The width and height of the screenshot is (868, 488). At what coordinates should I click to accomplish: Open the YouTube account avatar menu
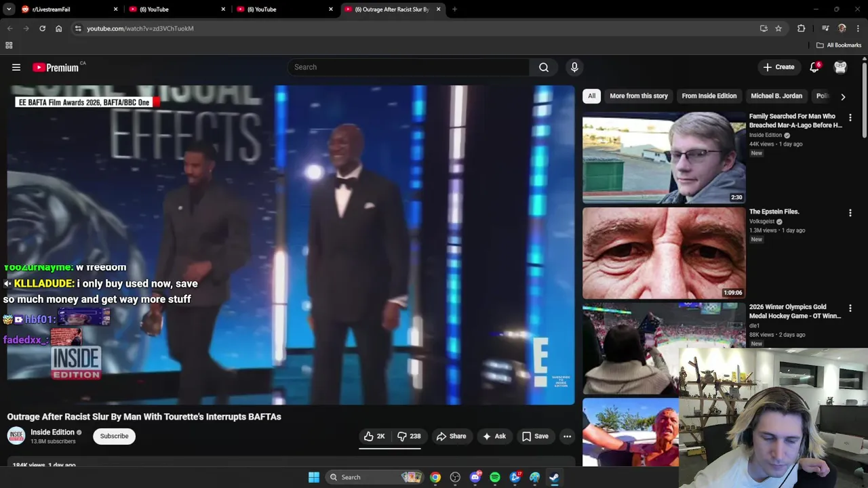(840, 67)
